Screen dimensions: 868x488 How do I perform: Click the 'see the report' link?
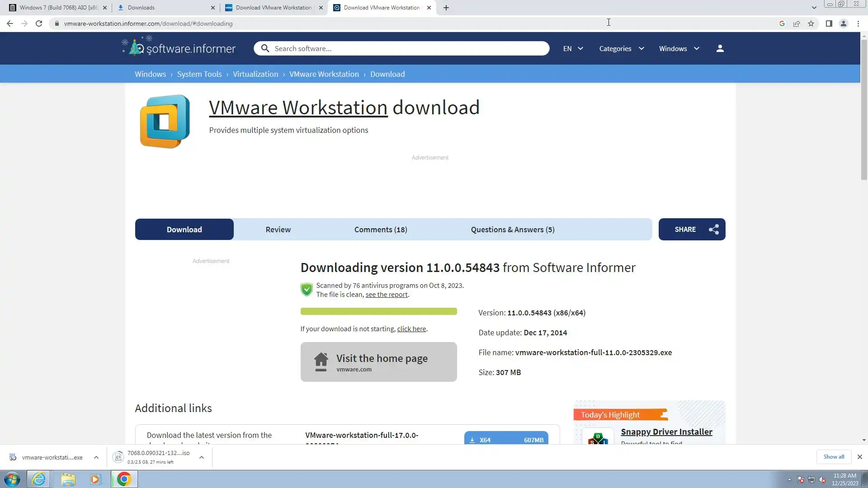(387, 295)
